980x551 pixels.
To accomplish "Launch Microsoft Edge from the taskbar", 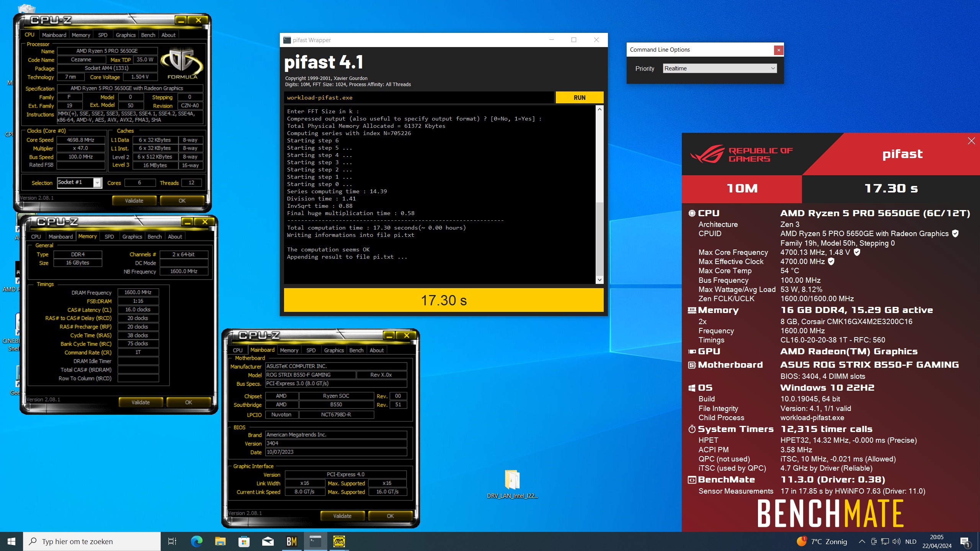I will click(x=197, y=541).
